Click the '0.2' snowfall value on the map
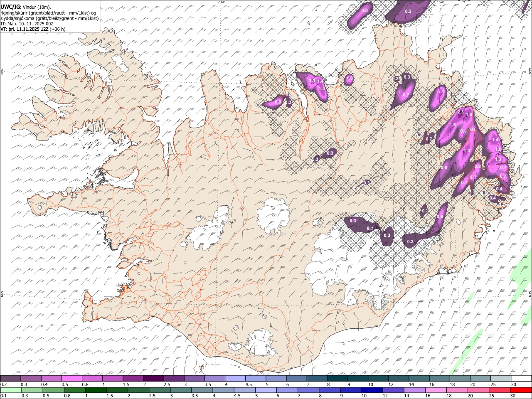Screen dimensions: 532x399 pyautogui.click(x=429, y=138)
